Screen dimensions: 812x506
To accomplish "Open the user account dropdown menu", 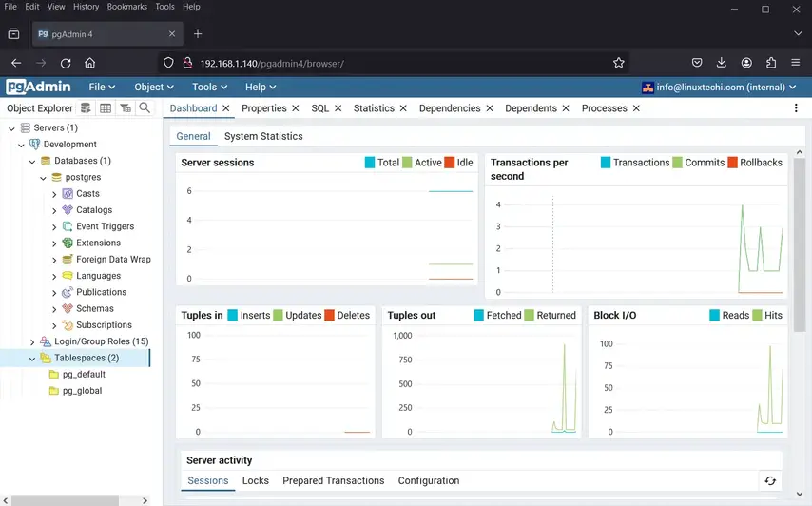I will 720,87.
